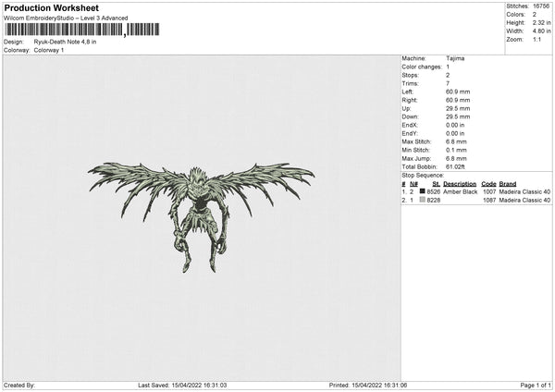Click the Machine value Tajima
The height and width of the screenshot is (392, 555).
[x=455, y=58]
